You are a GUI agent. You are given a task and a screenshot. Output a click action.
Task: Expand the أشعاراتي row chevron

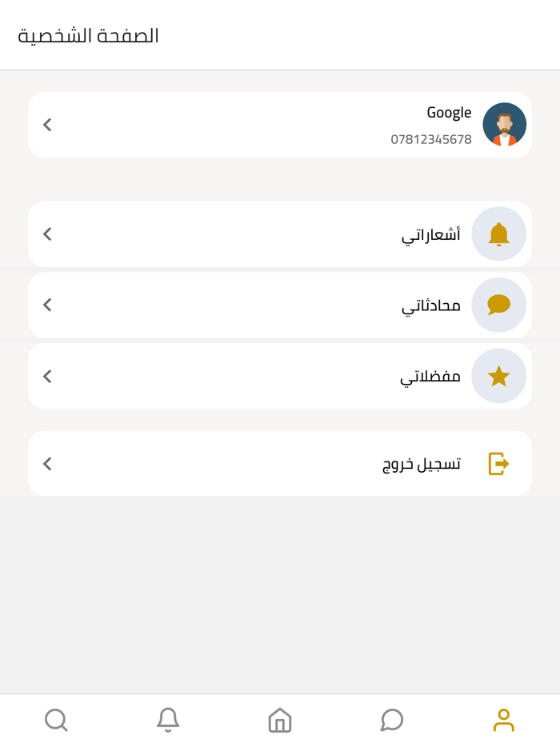[46, 234]
